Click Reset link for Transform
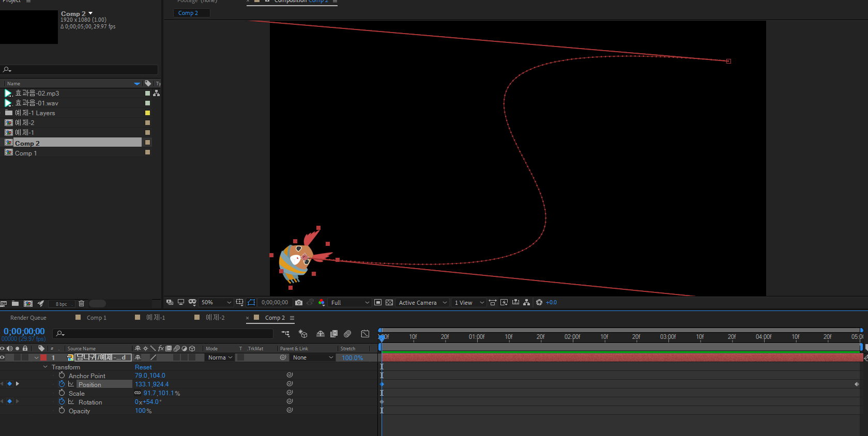This screenshot has width=868, height=436. (x=143, y=367)
